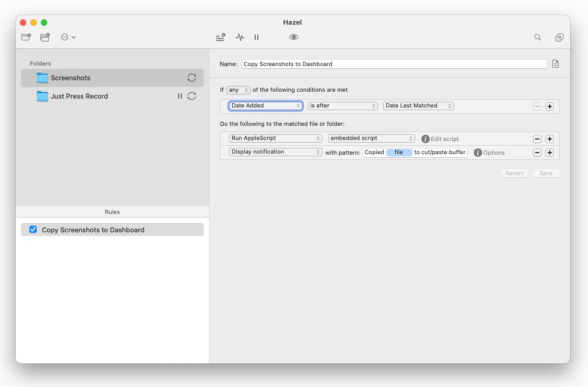Screen dimensions: 588x387
Task: Click the Save button
Action: pos(546,173)
